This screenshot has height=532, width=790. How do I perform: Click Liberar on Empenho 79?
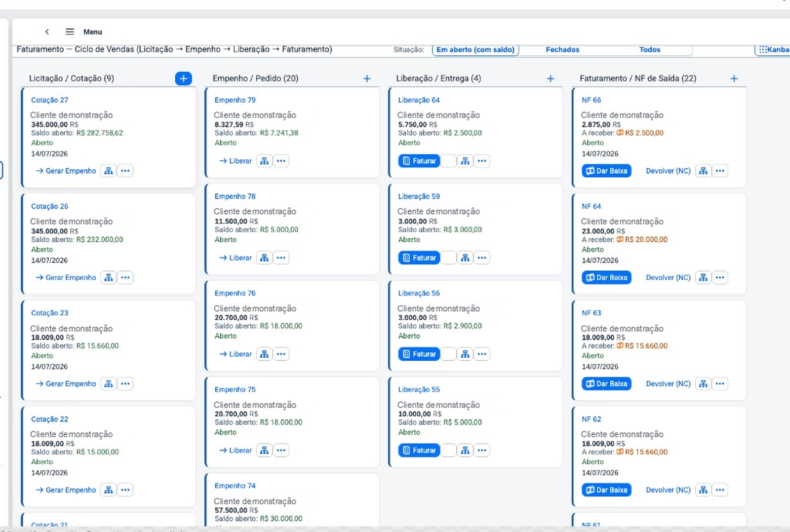tap(236, 161)
